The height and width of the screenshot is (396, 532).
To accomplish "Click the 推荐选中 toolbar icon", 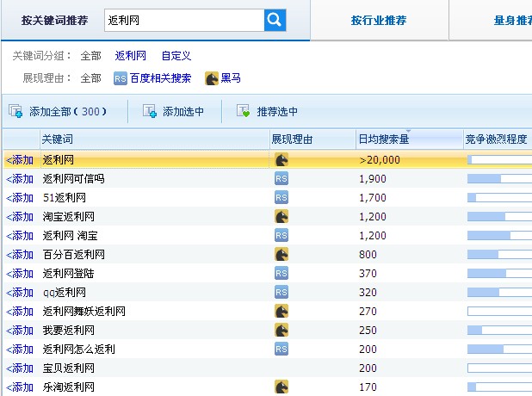I will [244, 111].
